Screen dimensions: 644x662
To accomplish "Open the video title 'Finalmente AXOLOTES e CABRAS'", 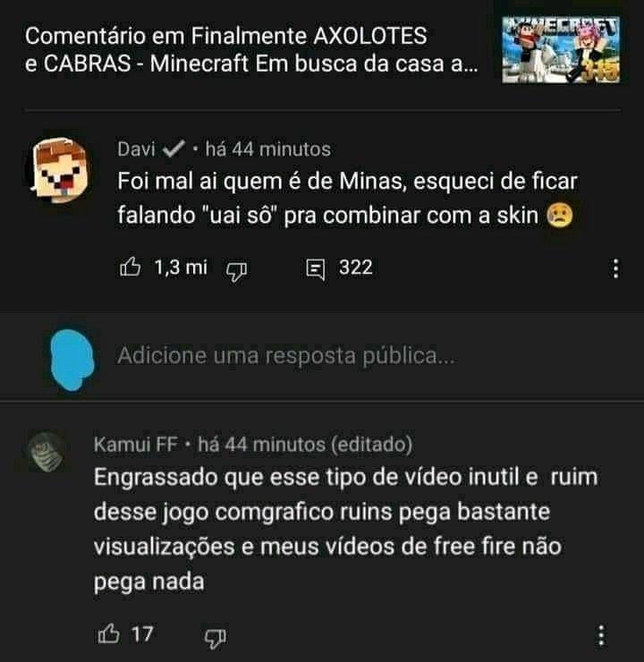I will (x=251, y=49).
